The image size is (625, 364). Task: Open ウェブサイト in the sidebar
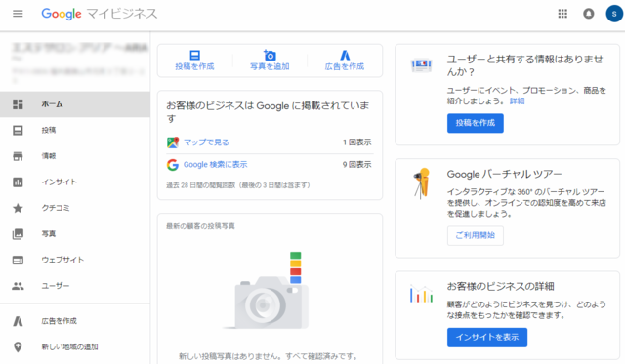click(75, 260)
